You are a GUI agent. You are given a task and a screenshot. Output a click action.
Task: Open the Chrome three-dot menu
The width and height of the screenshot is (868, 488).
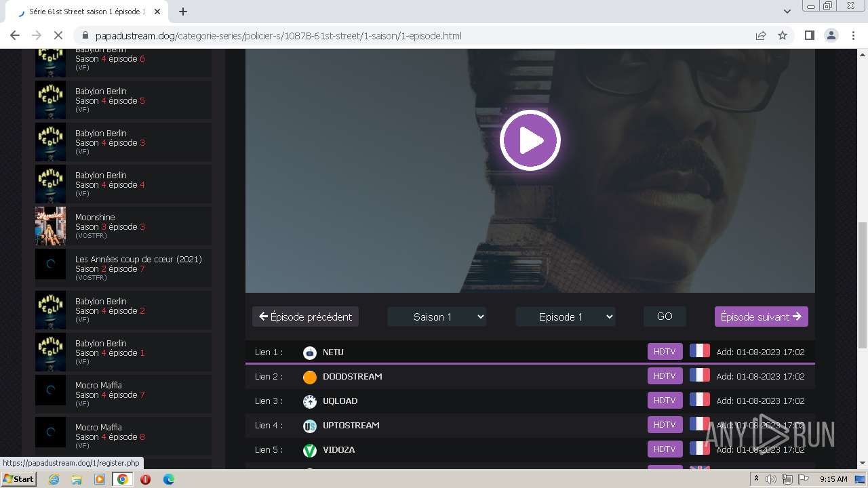[853, 35]
